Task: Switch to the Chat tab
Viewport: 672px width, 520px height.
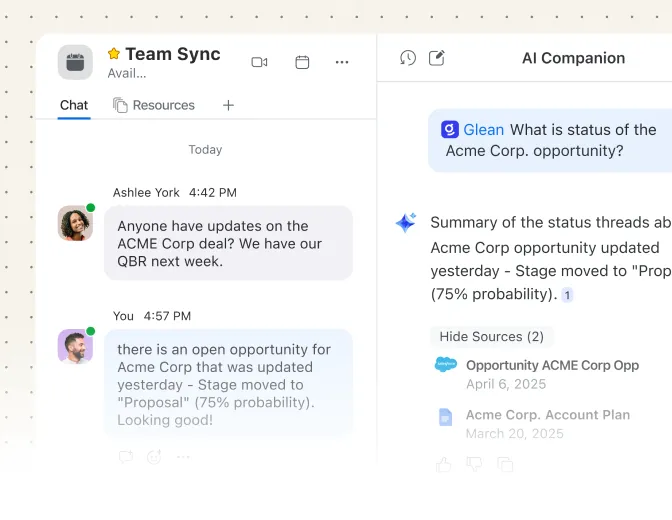Action: click(x=74, y=105)
